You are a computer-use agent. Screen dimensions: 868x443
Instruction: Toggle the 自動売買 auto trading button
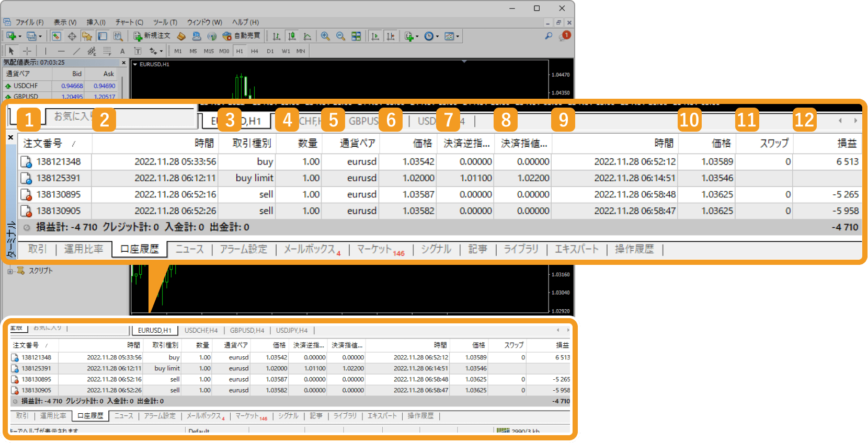point(241,36)
